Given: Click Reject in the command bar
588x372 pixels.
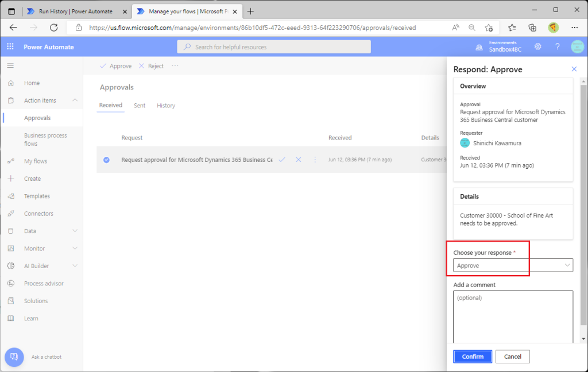Looking at the screenshot, I should (151, 66).
